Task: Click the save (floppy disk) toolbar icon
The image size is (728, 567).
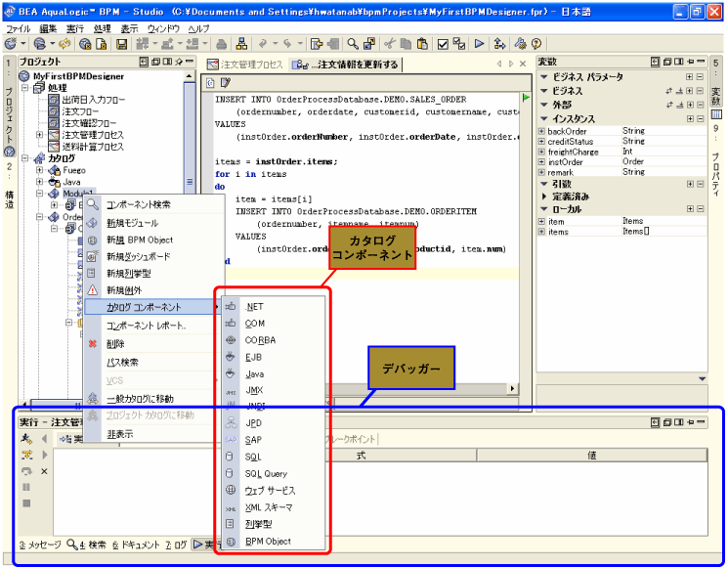Action: tap(121, 44)
